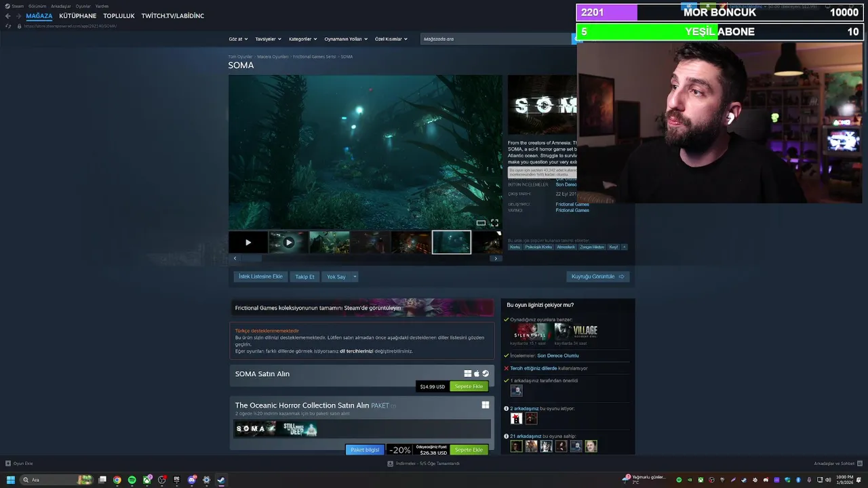Open dil tercihlerinizi link

click(x=356, y=351)
